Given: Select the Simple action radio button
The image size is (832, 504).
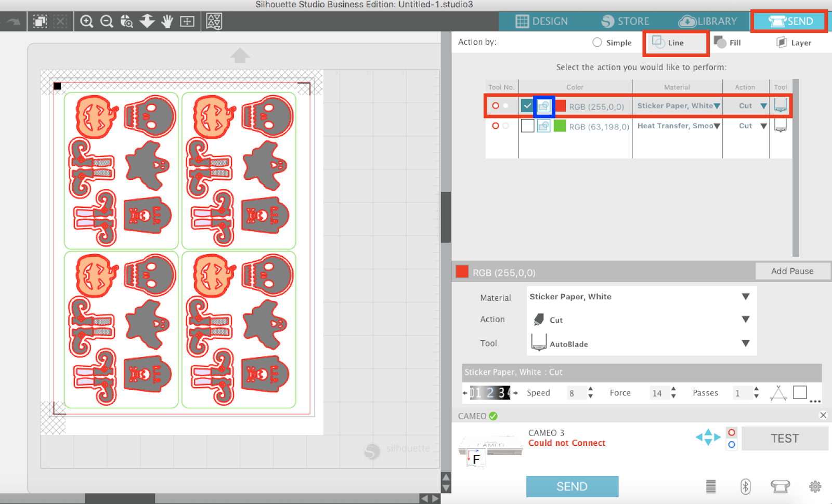Looking at the screenshot, I should coord(597,43).
